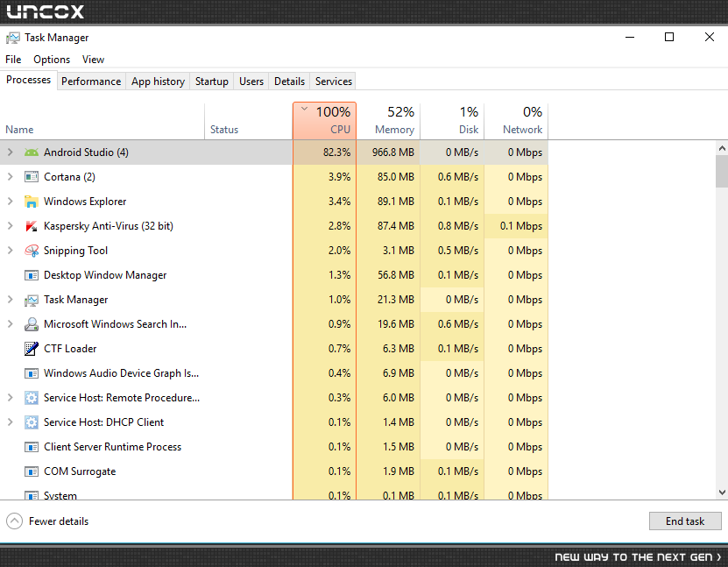Click the Task Manager title bar icon
The width and height of the screenshot is (728, 567).
coord(13,38)
